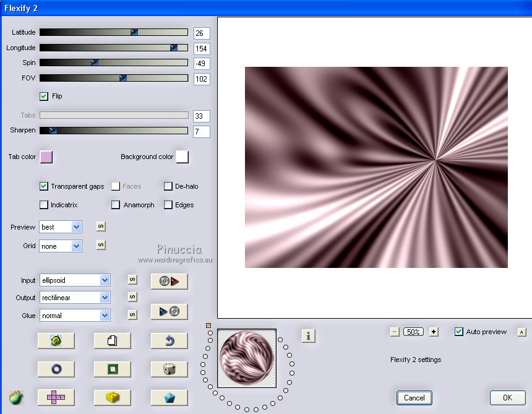
Task: Click the Latitude value field showing 26
Action: pyautogui.click(x=202, y=33)
